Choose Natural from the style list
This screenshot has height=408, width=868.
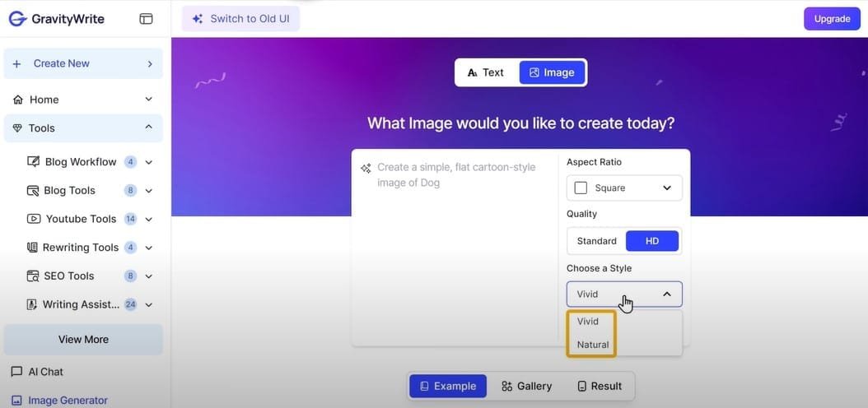pos(593,345)
